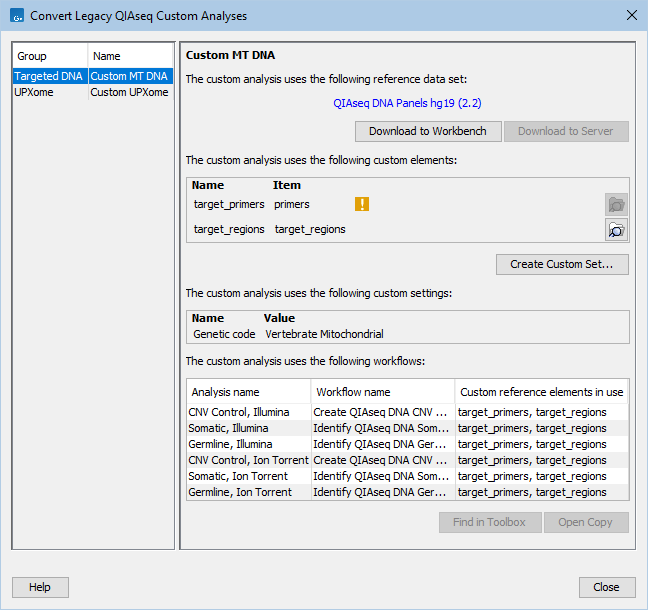Click the browse icon for target_primers
Viewport: 648px width, 610px height.
coord(616,205)
